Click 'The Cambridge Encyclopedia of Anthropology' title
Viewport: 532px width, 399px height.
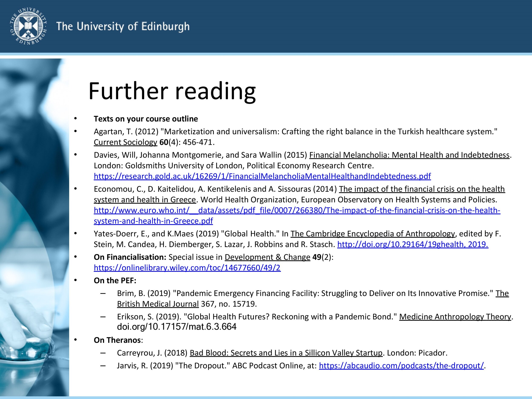coord(373,234)
